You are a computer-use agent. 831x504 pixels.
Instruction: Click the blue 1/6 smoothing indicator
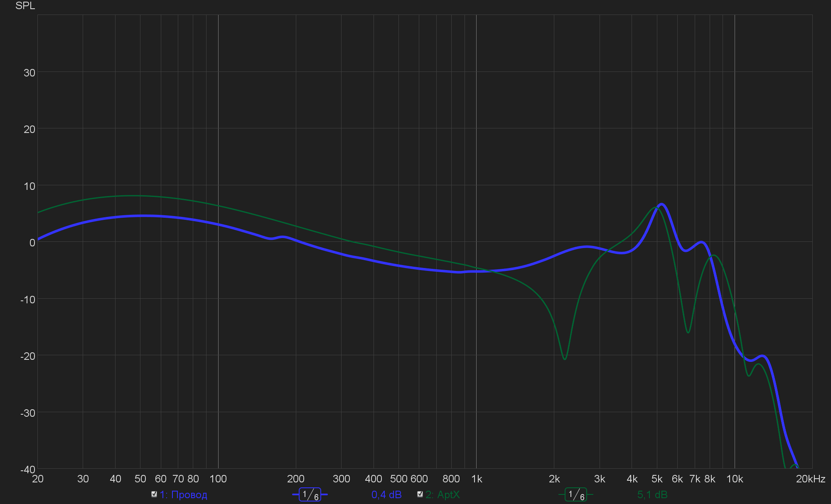click(x=310, y=494)
